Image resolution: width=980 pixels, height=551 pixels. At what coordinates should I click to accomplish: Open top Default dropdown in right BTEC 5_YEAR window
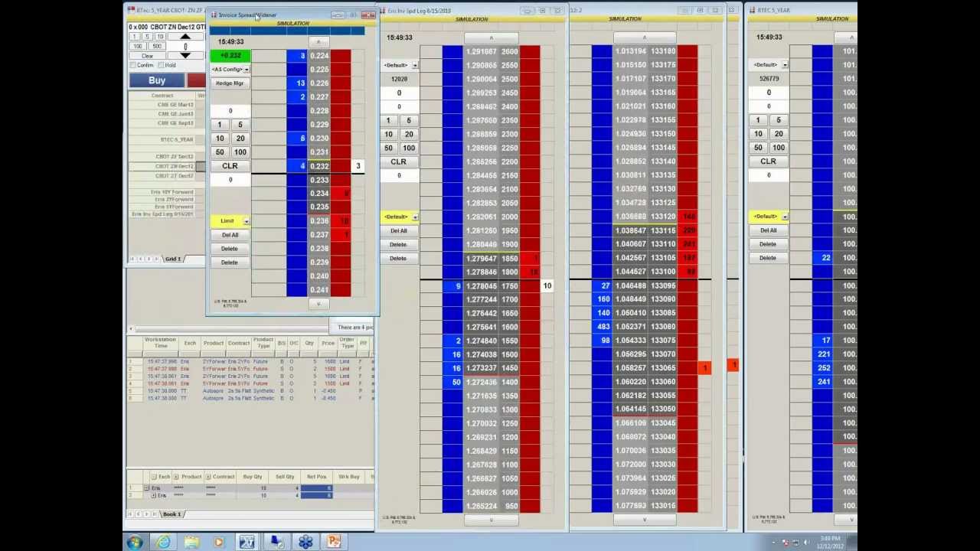(785, 65)
